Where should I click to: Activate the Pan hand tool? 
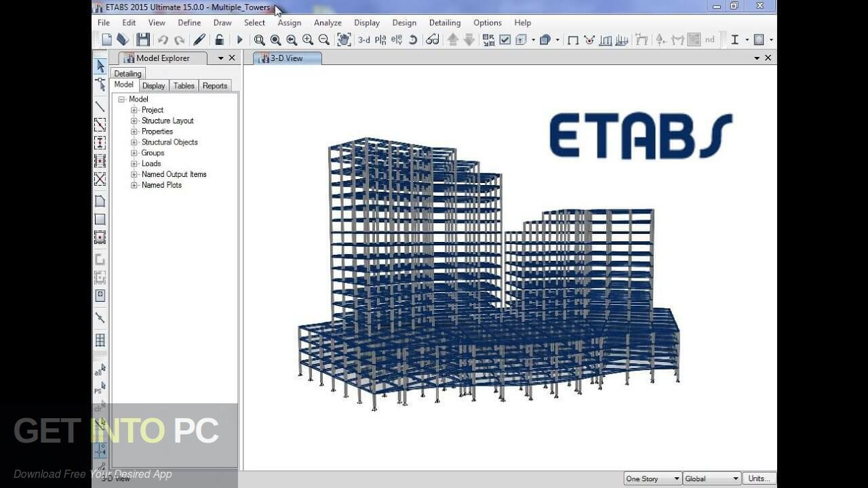(344, 40)
